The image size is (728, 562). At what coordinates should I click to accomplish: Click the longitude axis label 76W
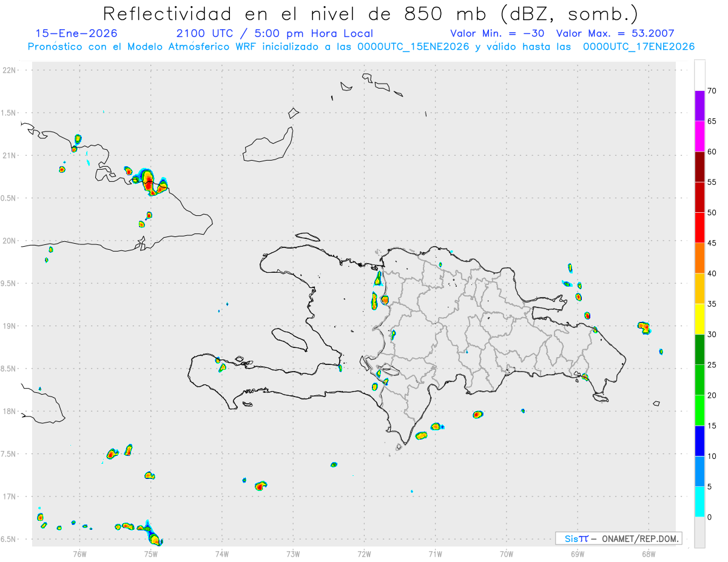[79, 554]
